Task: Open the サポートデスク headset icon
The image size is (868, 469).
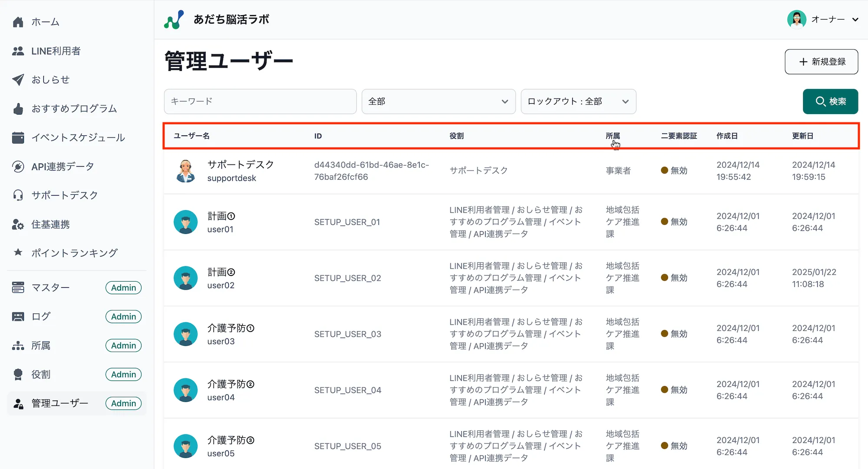Action: point(18,195)
